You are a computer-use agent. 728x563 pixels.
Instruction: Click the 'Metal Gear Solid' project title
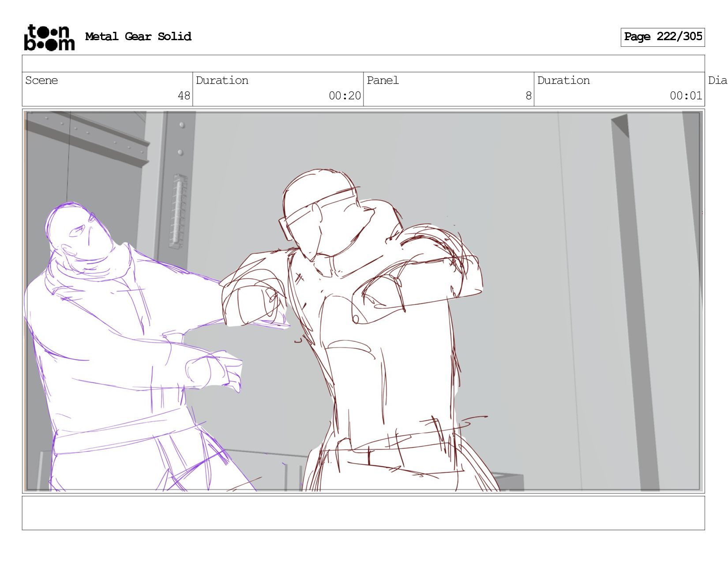click(138, 37)
